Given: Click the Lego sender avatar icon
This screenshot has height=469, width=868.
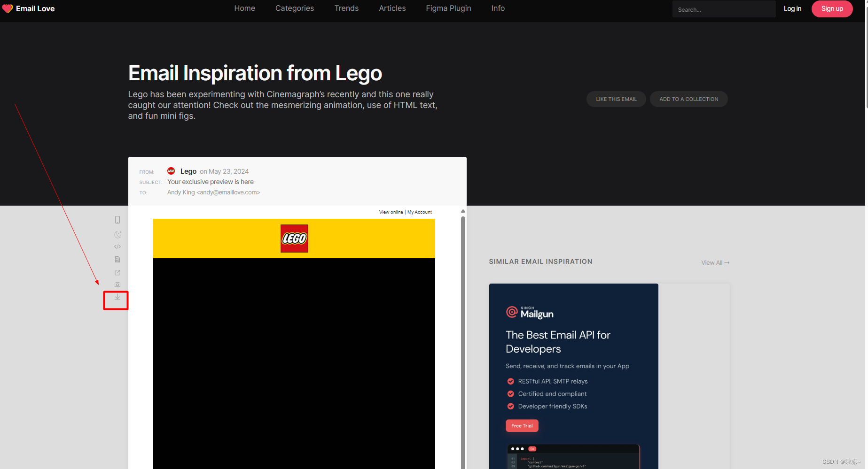Looking at the screenshot, I should tap(171, 171).
